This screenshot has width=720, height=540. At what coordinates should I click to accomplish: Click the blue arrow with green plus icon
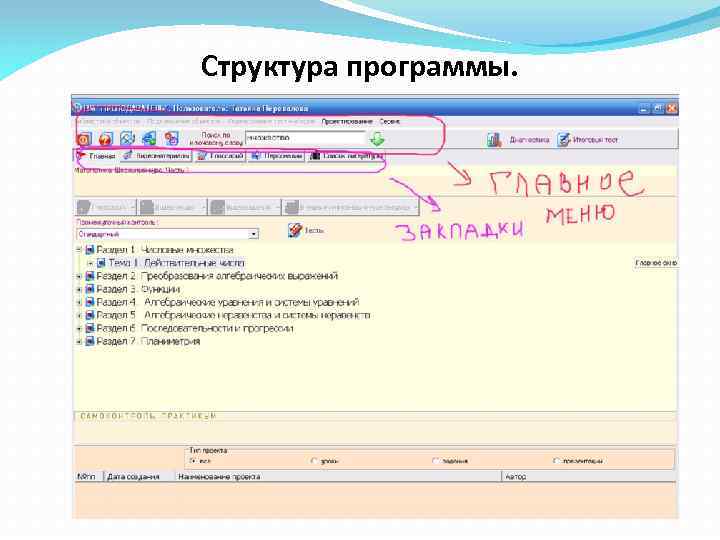[x=149, y=139]
